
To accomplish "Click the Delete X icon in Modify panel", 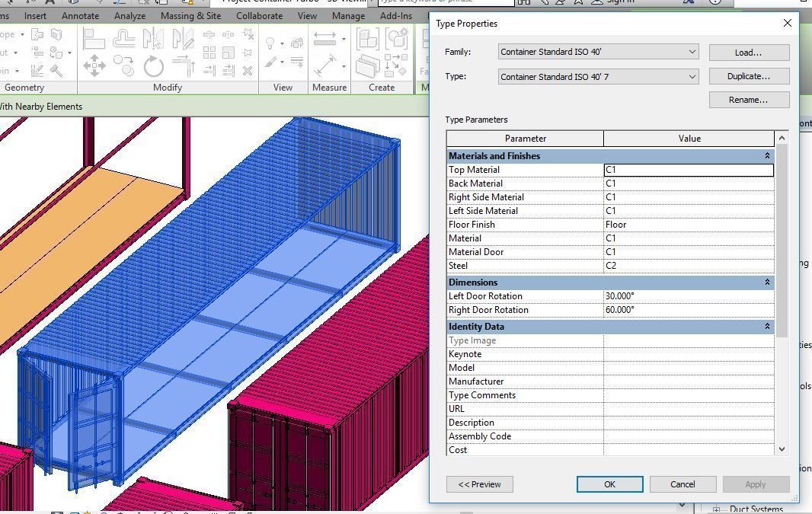I will pos(248,71).
